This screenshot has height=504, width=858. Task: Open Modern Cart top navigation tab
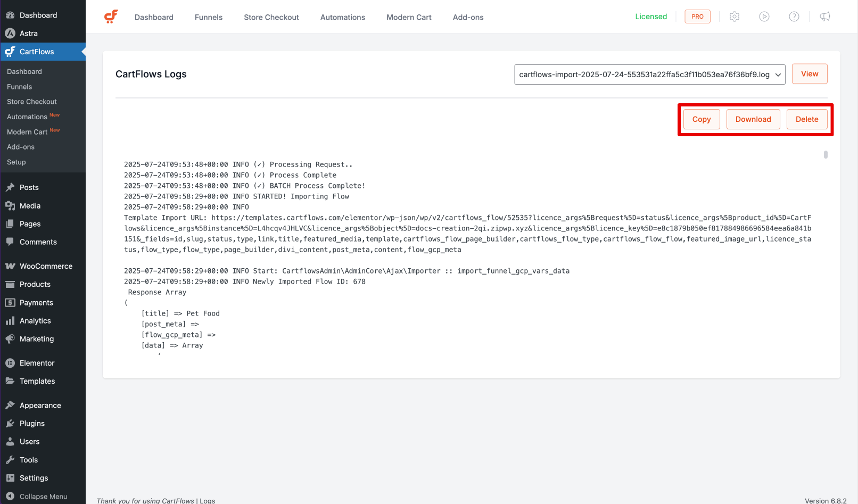pyautogui.click(x=409, y=17)
